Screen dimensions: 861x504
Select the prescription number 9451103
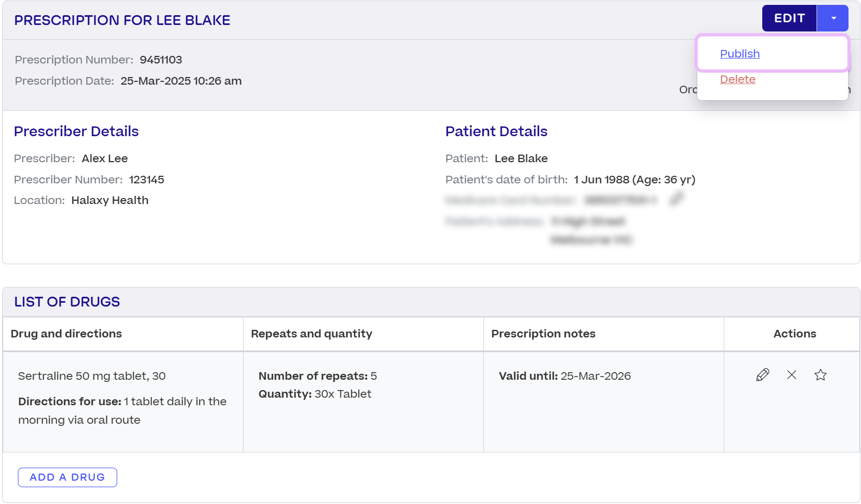pos(161,60)
